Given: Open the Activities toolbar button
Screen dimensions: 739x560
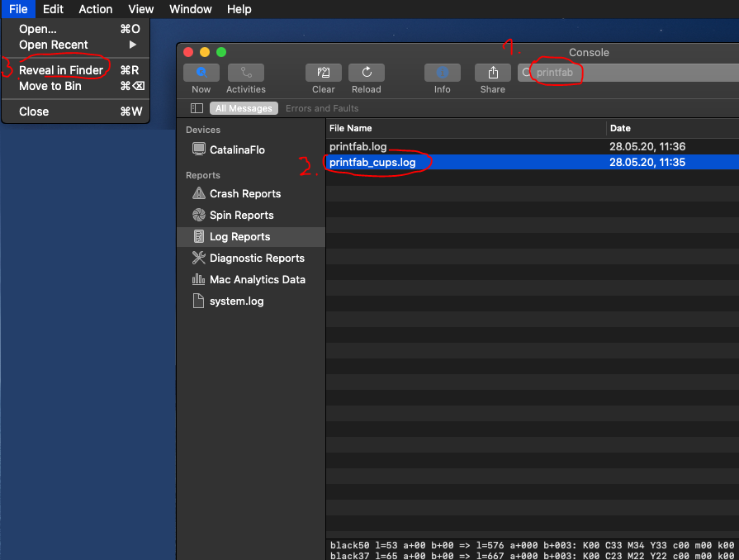Looking at the screenshot, I should [245, 73].
